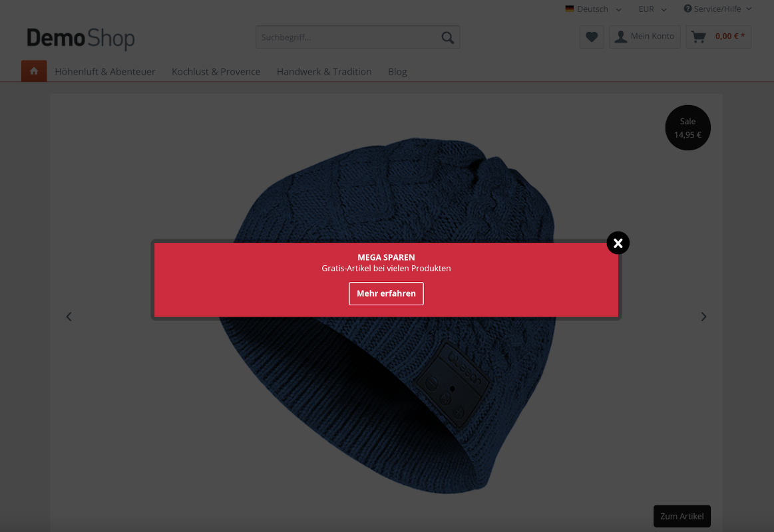Open the wishlist heart icon
The height and width of the screenshot is (532, 774).
click(592, 37)
